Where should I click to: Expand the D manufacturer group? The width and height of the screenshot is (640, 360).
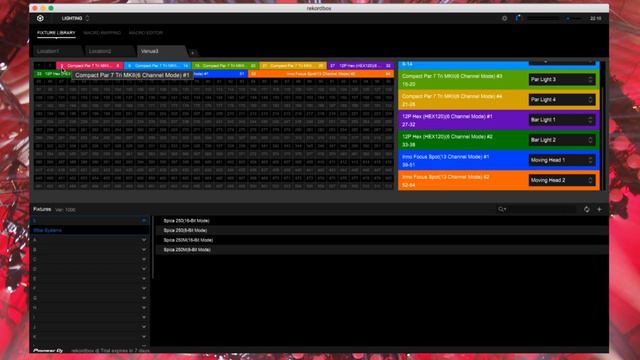coord(144,269)
